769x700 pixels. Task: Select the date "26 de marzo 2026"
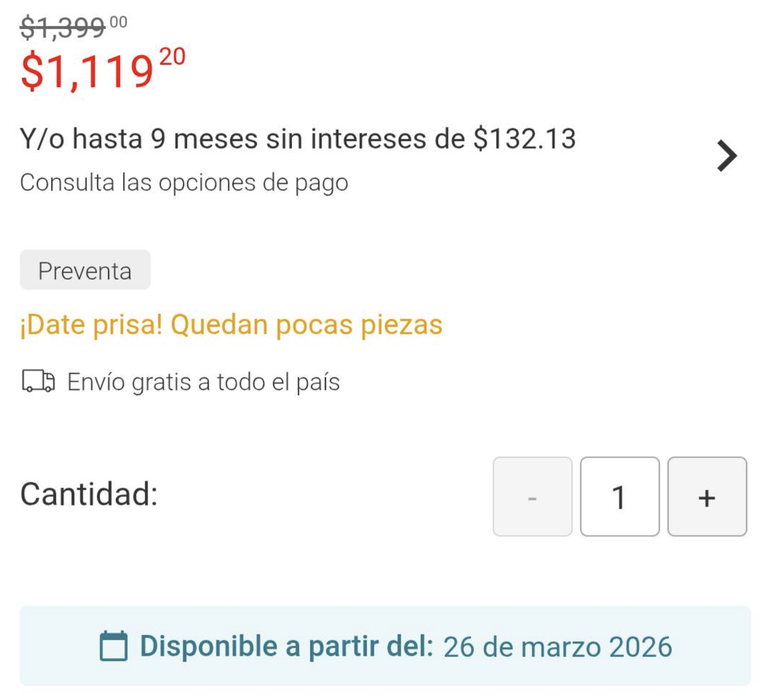[x=557, y=647]
